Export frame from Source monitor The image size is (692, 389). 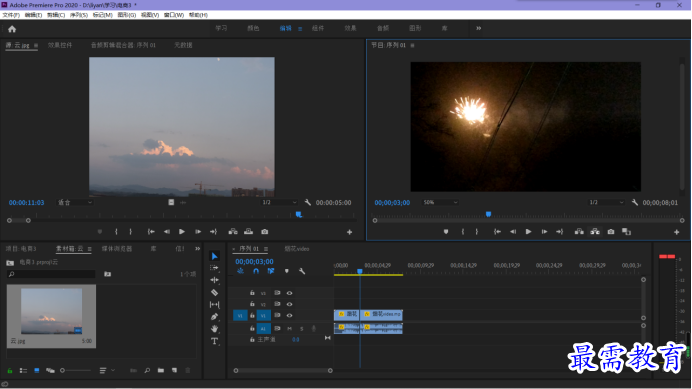[264, 232]
